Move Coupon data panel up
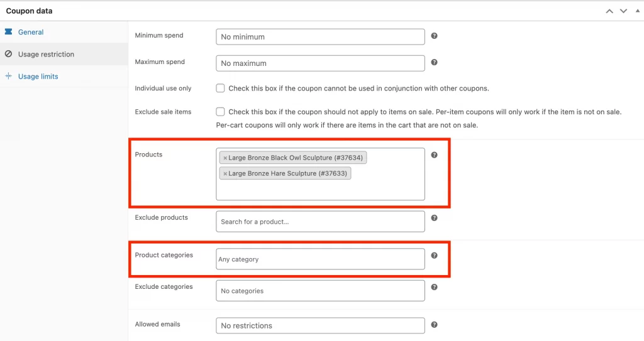 (x=609, y=11)
